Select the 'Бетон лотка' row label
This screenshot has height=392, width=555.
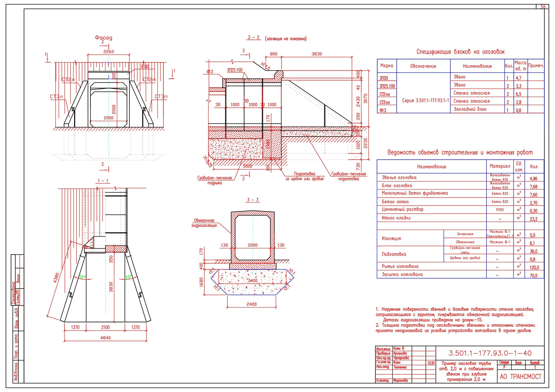point(395,202)
